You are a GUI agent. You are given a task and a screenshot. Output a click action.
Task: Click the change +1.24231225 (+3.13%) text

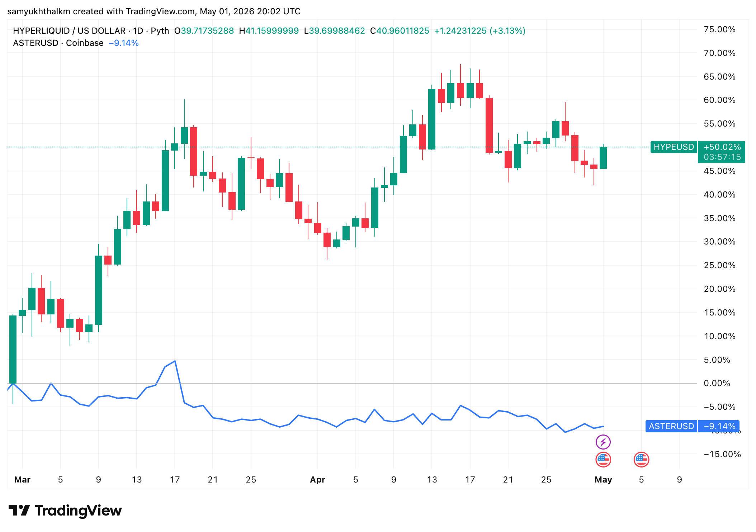tap(480, 31)
